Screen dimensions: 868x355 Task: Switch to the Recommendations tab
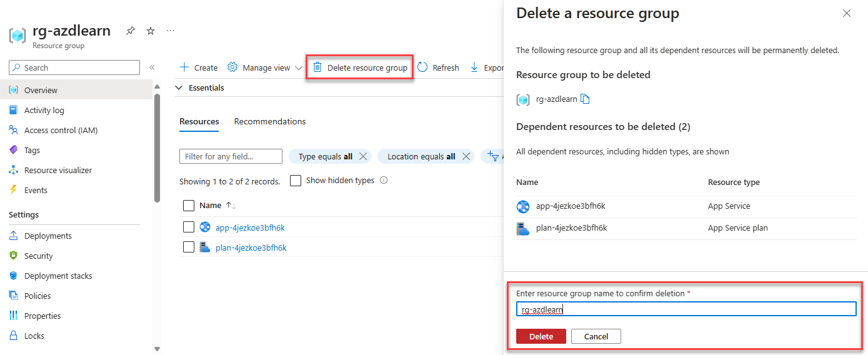point(270,121)
